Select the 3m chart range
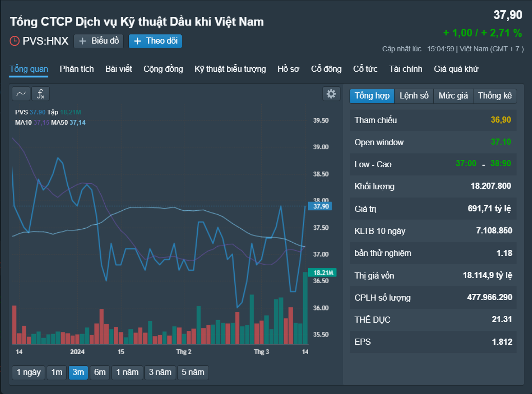This screenshot has width=532, height=394. coord(79,372)
